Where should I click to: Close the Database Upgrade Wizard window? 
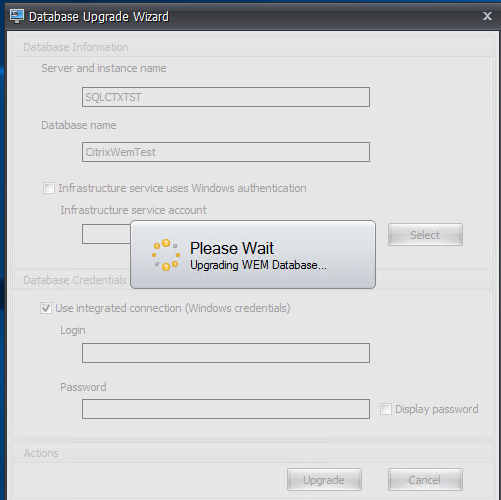coord(487,16)
